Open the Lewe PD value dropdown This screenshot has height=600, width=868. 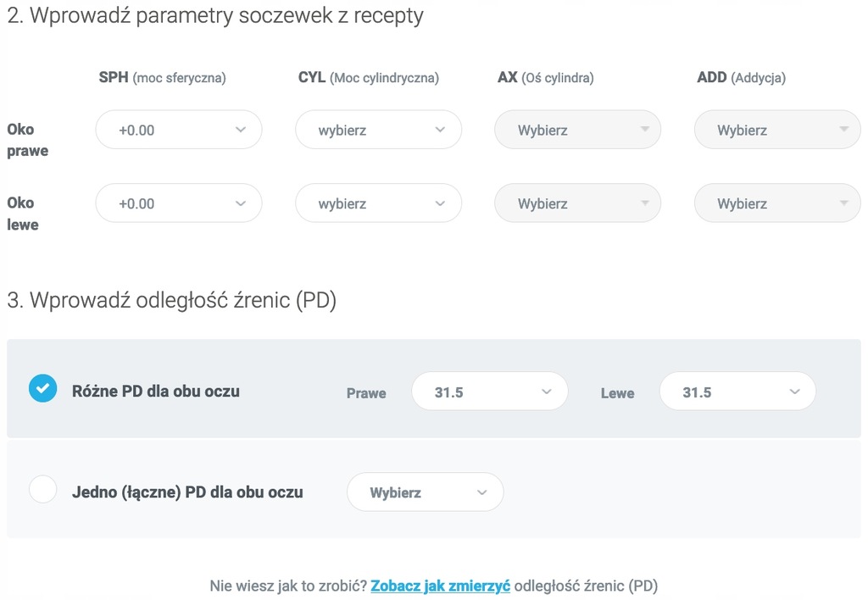738,392
